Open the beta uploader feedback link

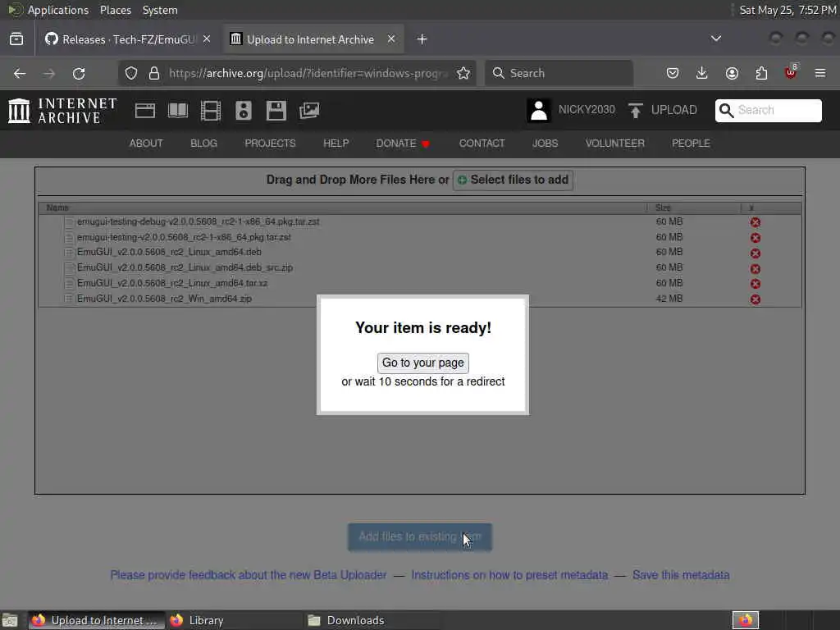248,575
